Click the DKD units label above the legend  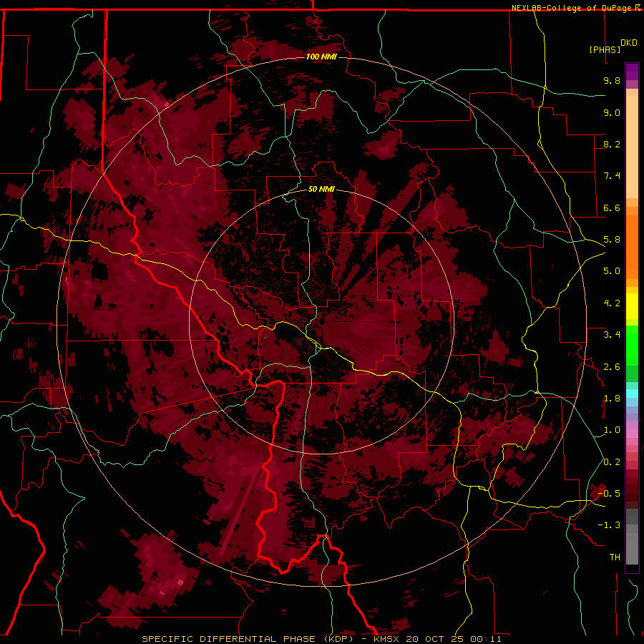click(629, 43)
